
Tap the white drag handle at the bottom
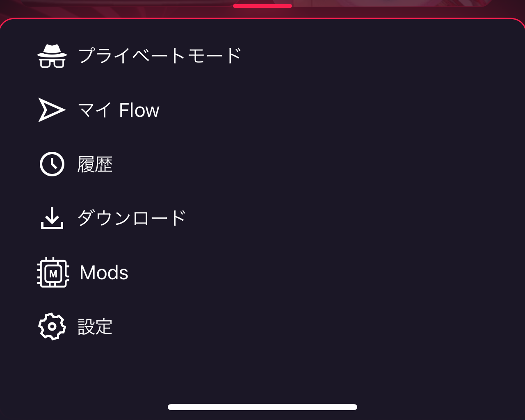tap(262, 406)
